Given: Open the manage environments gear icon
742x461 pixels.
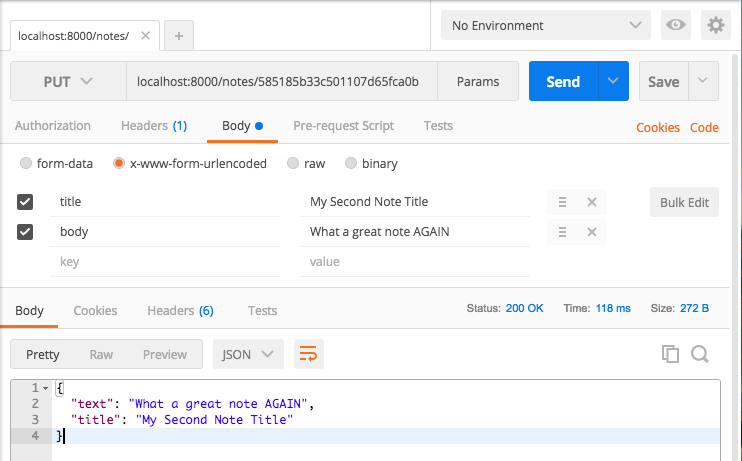Looking at the screenshot, I should (716, 25).
